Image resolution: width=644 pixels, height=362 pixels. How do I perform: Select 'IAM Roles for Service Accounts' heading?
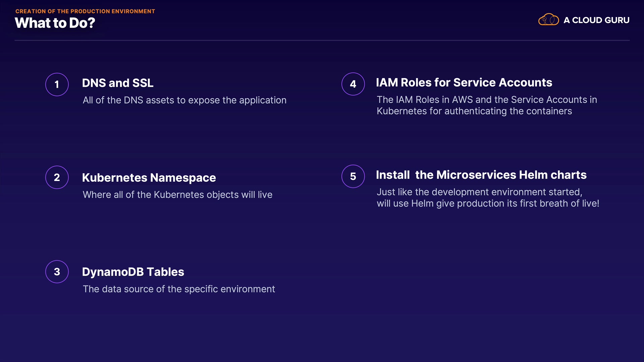(x=464, y=82)
